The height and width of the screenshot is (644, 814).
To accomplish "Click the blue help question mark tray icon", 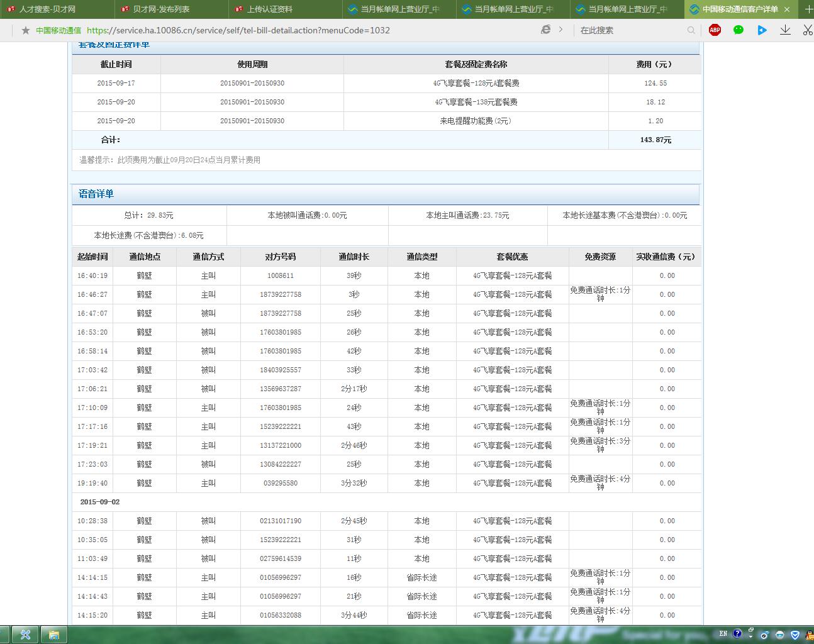I will coord(737,634).
